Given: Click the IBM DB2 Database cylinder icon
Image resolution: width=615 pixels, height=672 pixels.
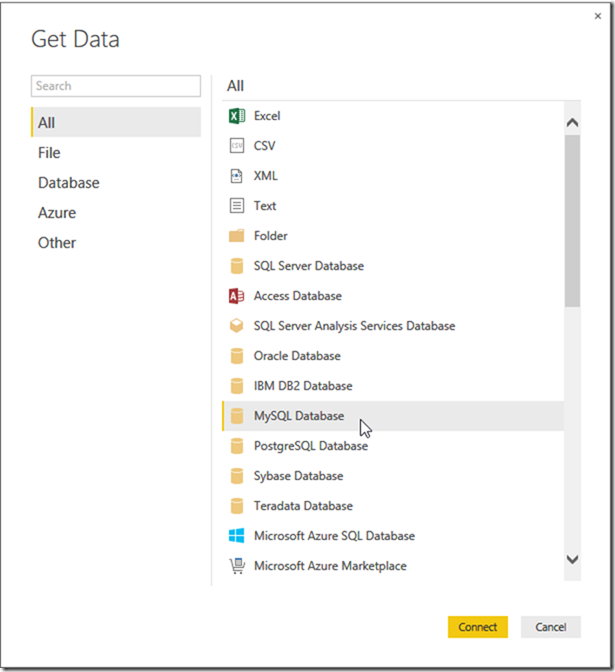Looking at the screenshot, I should (237, 386).
